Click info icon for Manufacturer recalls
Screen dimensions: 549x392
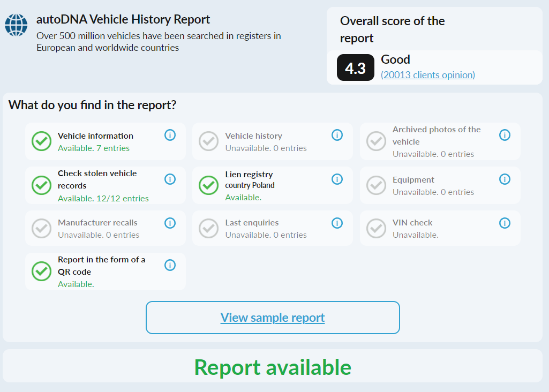pos(170,223)
